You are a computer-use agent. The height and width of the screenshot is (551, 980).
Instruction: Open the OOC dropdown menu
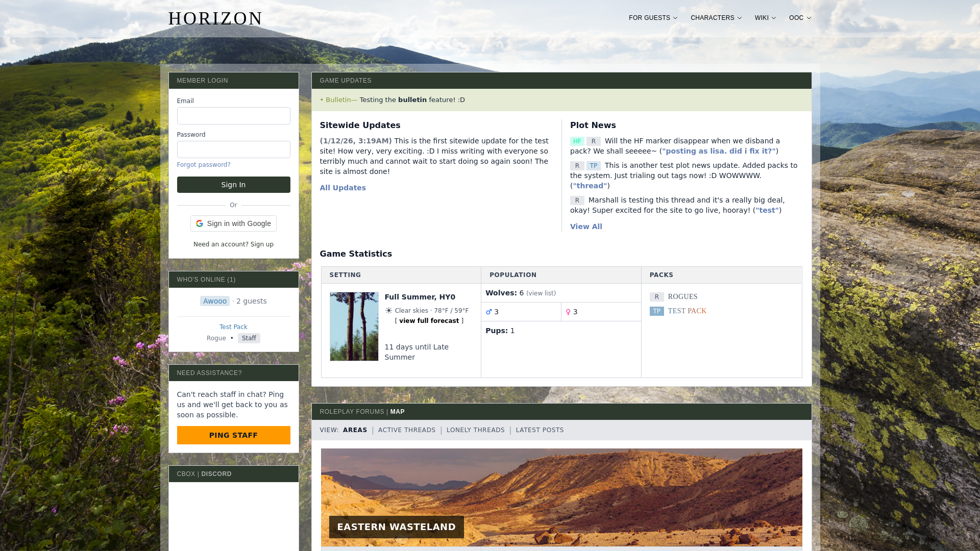point(800,18)
